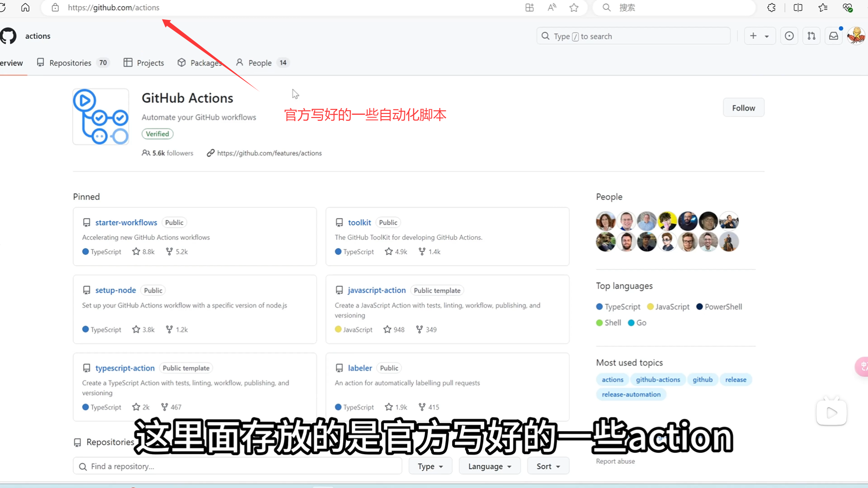Screen dimensions: 868x488
Task: Open the create new plus dropdown
Action: point(759,36)
